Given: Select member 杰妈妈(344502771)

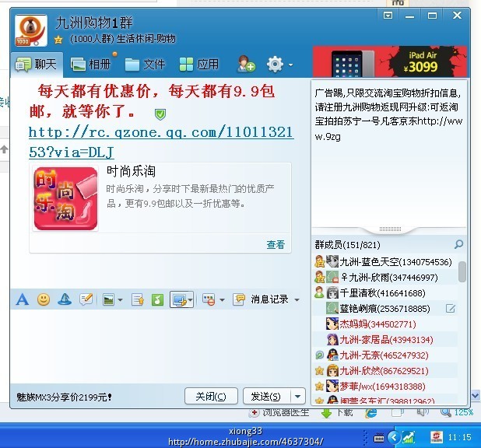Looking at the screenshot, I should click(384, 324).
